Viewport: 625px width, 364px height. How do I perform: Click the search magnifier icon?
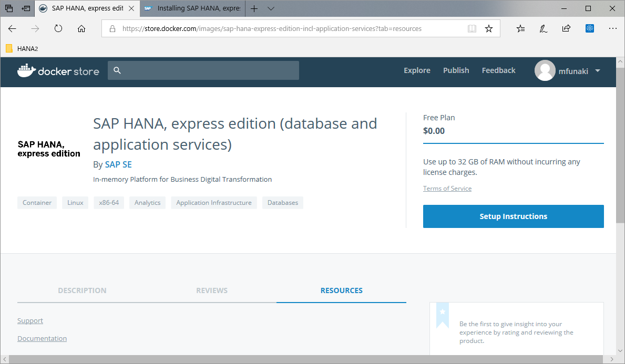(117, 70)
